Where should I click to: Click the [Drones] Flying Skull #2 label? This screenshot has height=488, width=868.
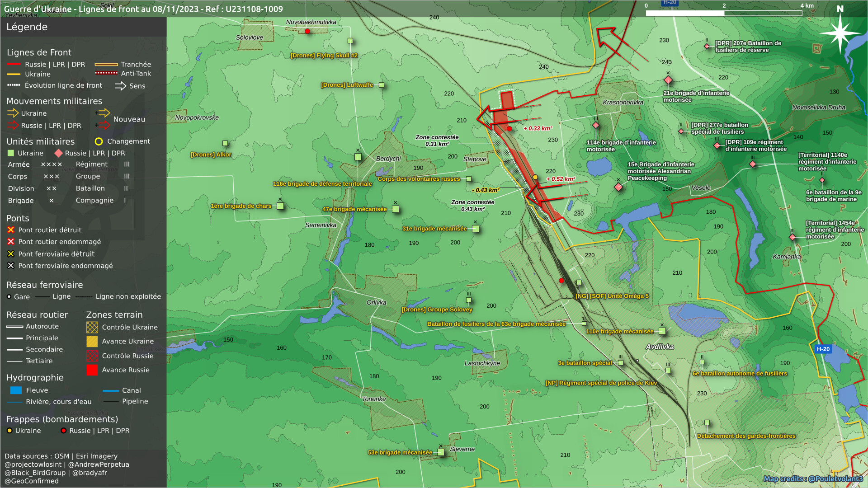click(324, 56)
